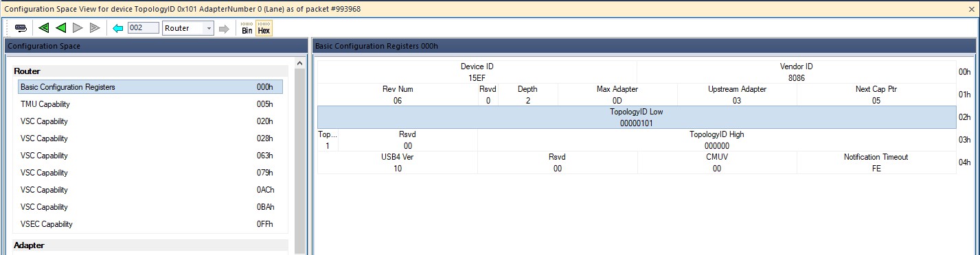The height and width of the screenshot is (255, 980).
Task: Select VSC Capability 028h
Action: pyautogui.click(x=150, y=138)
